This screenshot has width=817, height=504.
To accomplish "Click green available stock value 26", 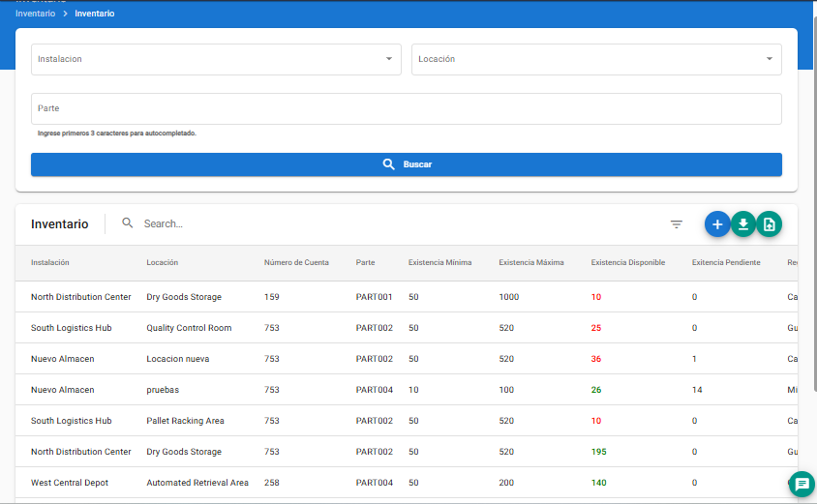I will pyautogui.click(x=596, y=390).
